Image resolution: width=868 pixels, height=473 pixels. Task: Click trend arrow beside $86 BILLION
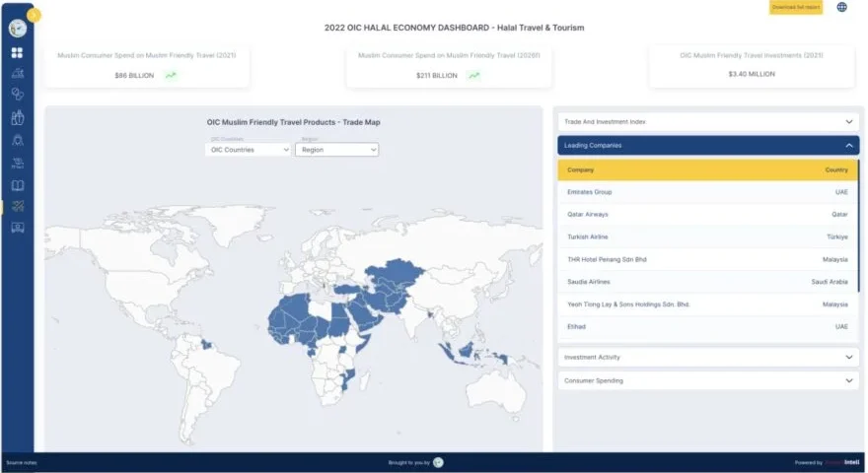point(171,75)
